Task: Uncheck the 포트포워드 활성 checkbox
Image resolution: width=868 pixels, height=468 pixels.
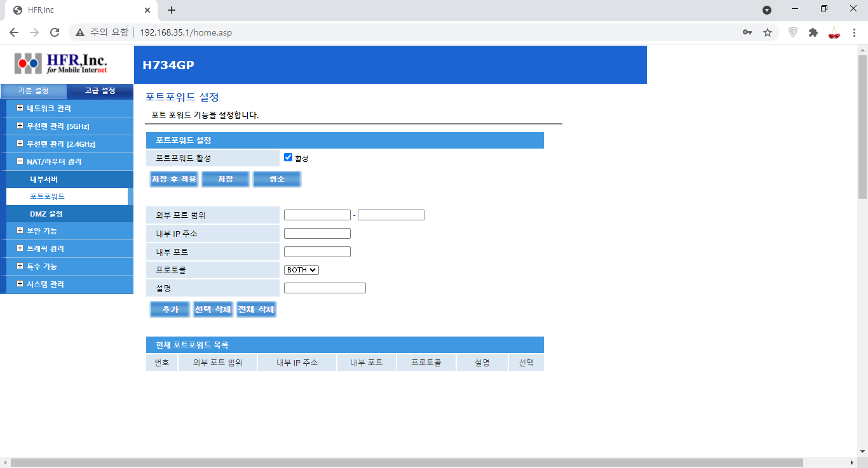Action: pyautogui.click(x=288, y=157)
